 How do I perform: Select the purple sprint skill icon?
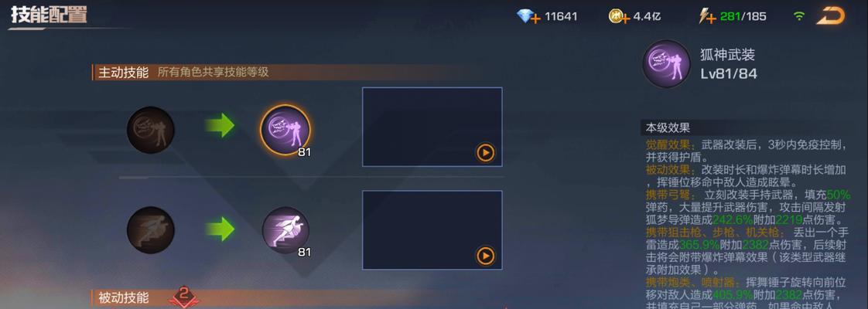point(285,230)
